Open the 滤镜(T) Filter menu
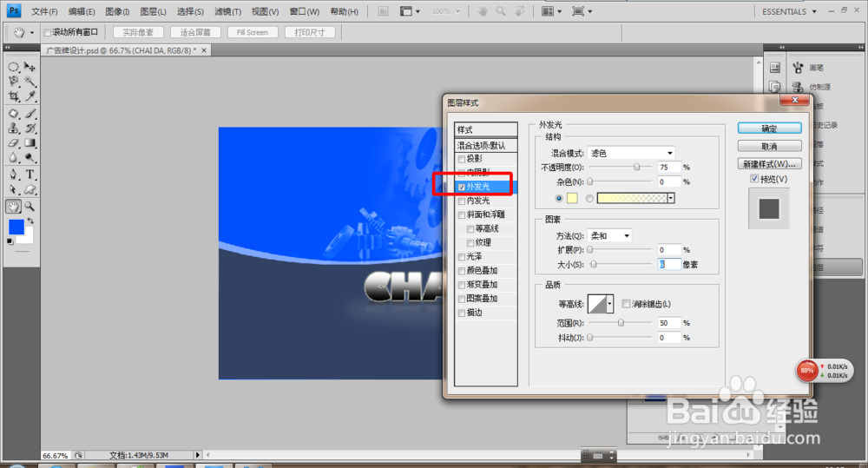 pyautogui.click(x=227, y=11)
